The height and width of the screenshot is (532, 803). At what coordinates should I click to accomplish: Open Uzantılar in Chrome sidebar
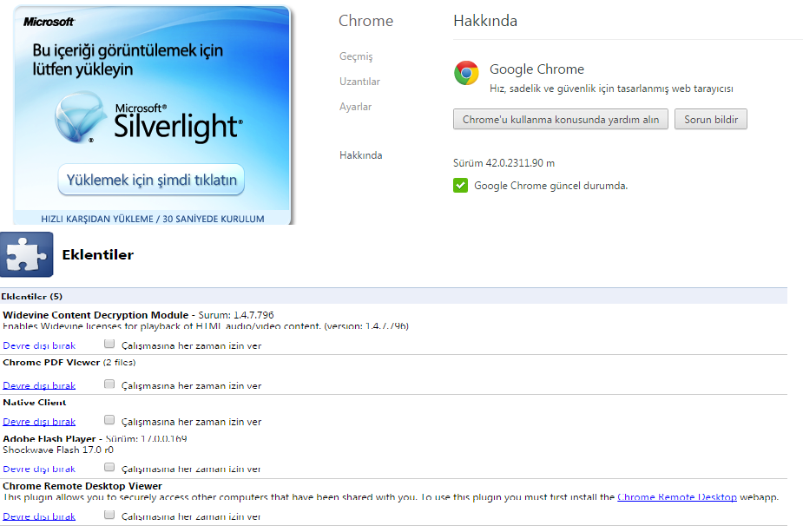[359, 82]
